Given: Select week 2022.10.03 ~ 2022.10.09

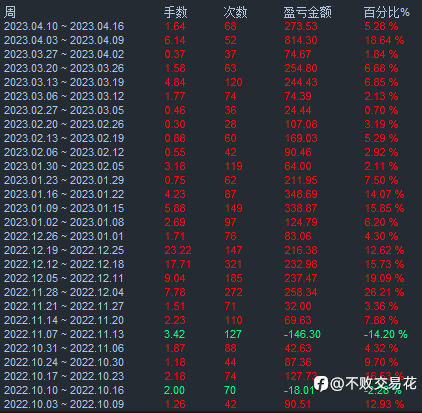Looking at the screenshot, I should pyautogui.click(x=64, y=404).
